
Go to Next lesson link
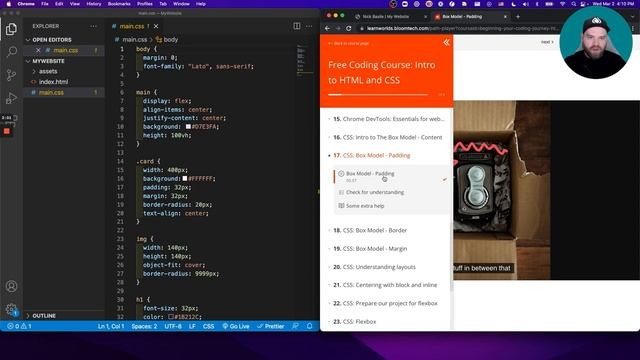547,42
